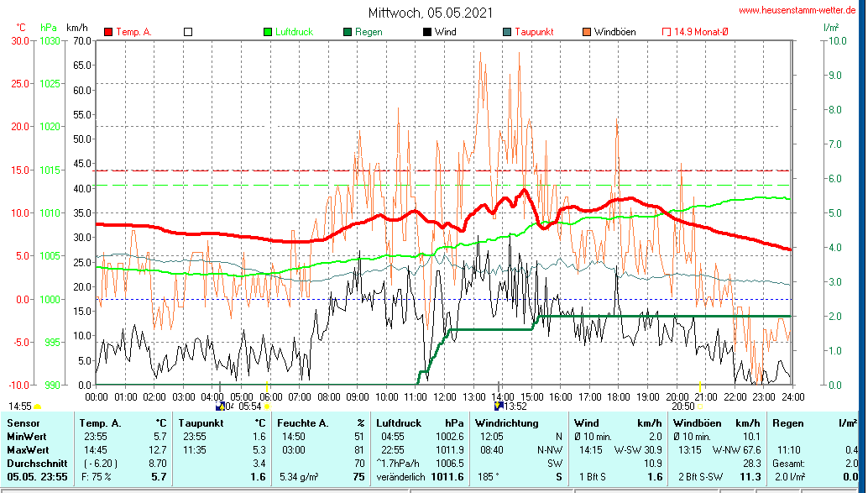868x493 pixels.
Task: Click the Taupunkt legend label
Action: point(534,32)
